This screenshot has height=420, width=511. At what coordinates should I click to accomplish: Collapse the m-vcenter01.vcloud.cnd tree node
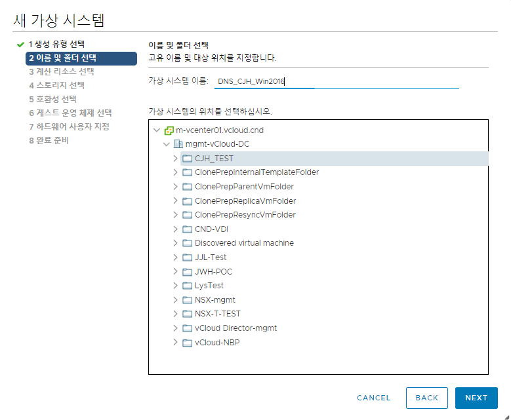pyautogui.click(x=157, y=130)
